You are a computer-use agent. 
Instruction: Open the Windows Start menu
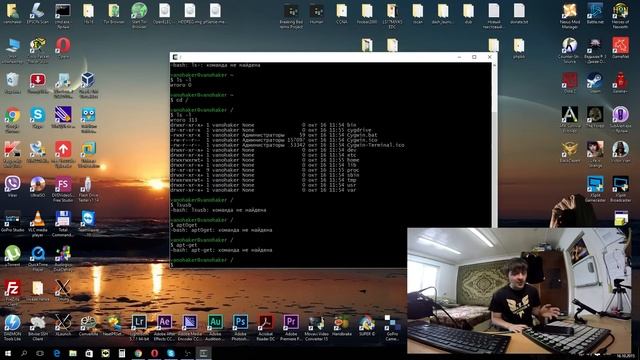click(8, 353)
